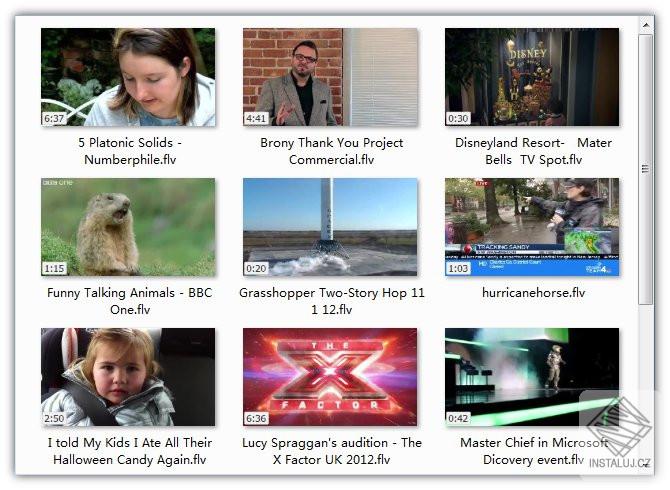The height and width of the screenshot is (490, 670).
Task: Click the scrollbar up arrow button
Action: (x=646, y=26)
